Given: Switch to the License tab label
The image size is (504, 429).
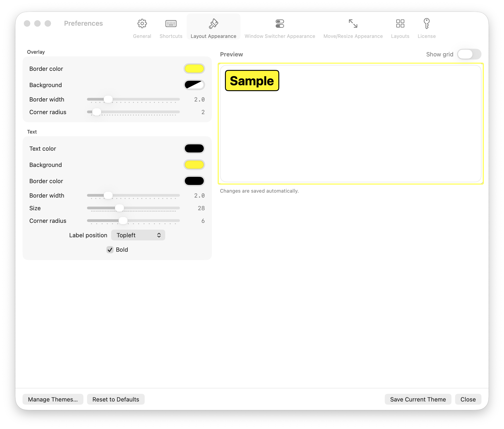Looking at the screenshot, I should [x=426, y=36].
